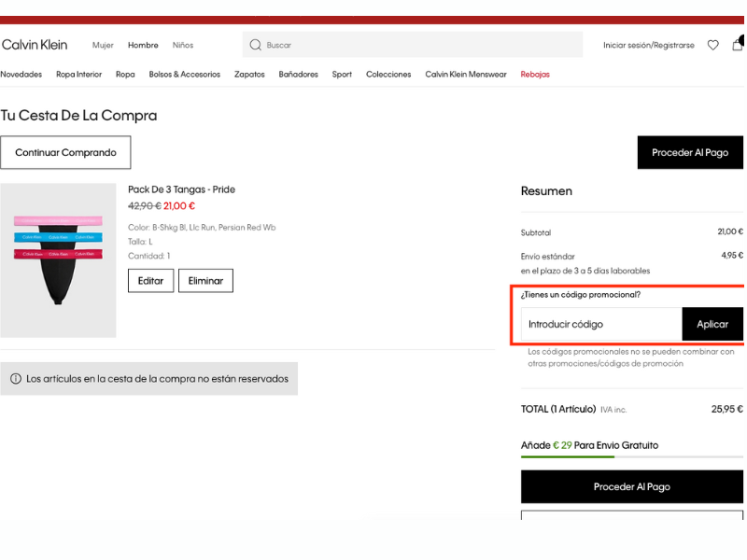
Task: Open the Mujer section
Action: (103, 45)
